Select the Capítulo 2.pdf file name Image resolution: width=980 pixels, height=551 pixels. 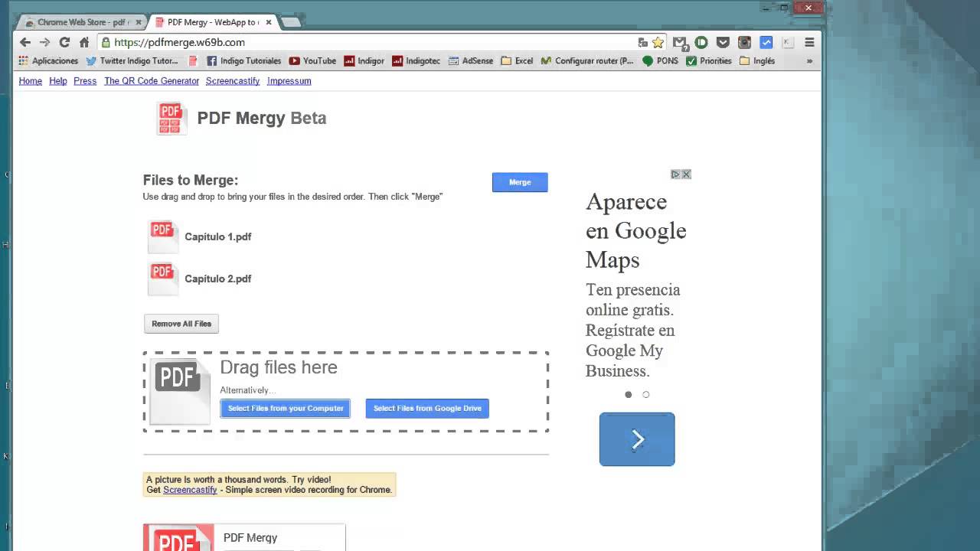point(218,279)
